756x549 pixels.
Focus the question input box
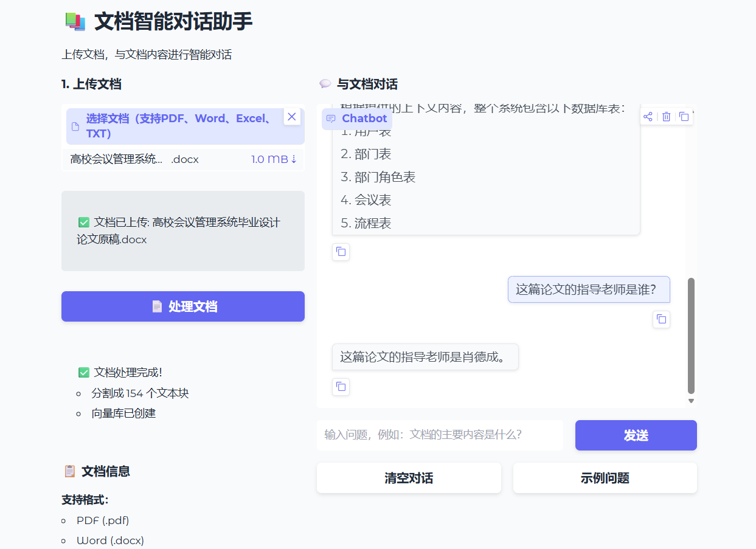pyautogui.click(x=440, y=435)
